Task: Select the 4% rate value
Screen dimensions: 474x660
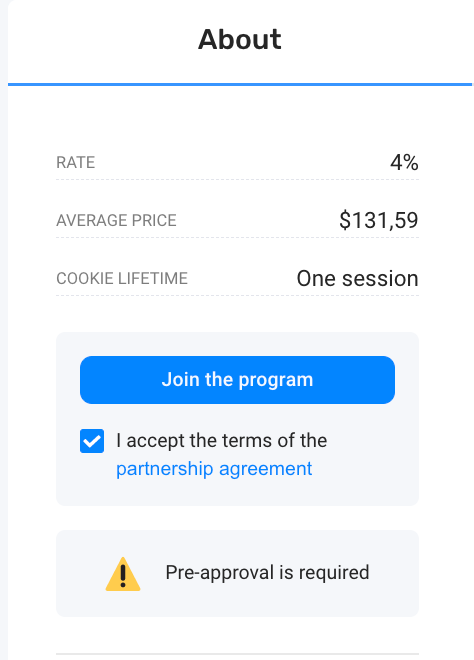Action: click(x=404, y=162)
